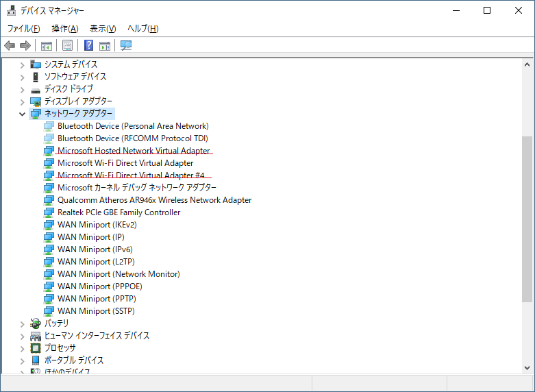The height and width of the screenshot is (392, 535).
Task: Open the ファイル(F) menu
Action: pos(23,29)
